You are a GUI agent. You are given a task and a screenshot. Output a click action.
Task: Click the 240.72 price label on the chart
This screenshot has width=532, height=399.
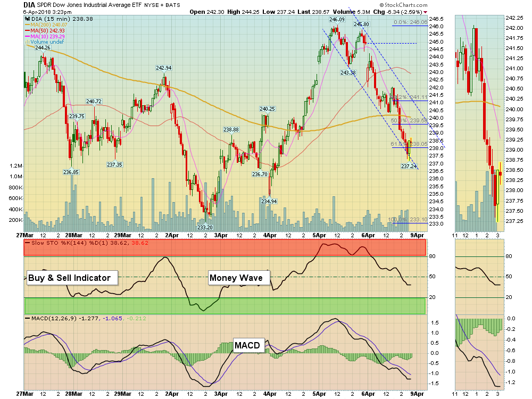pyautogui.click(x=94, y=102)
